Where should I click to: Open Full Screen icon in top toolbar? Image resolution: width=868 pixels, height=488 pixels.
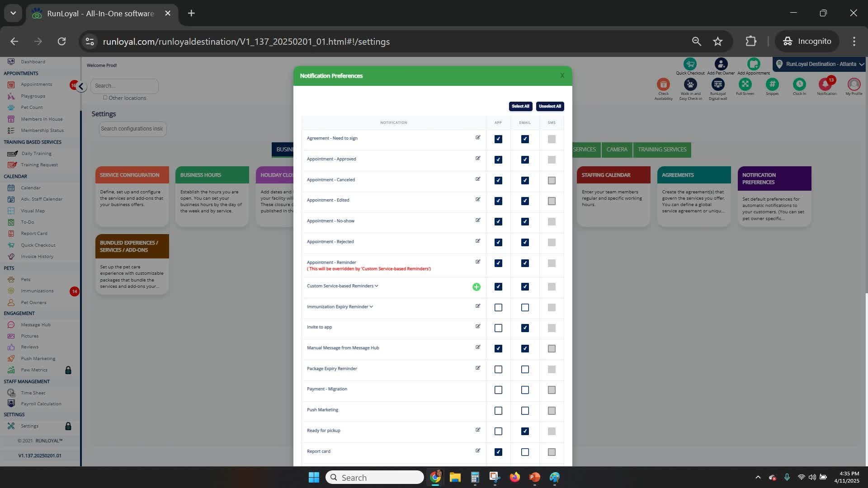point(745,84)
